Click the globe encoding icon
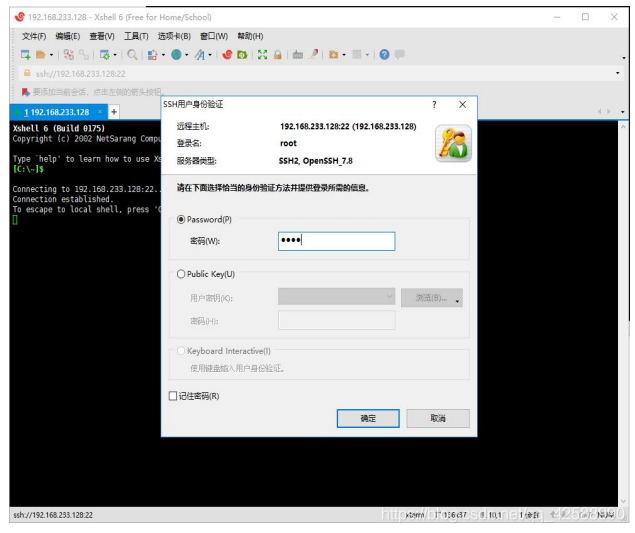The image size is (635, 533). (x=176, y=55)
